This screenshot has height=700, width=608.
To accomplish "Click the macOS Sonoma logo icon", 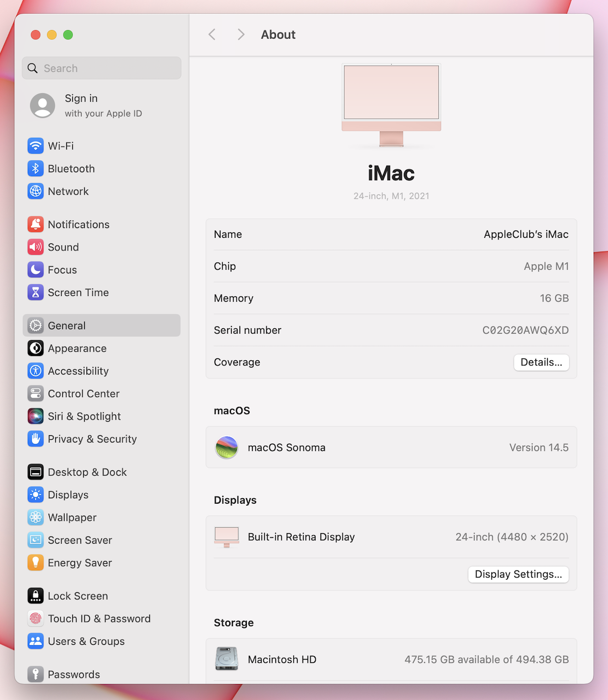I will coord(227,447).
